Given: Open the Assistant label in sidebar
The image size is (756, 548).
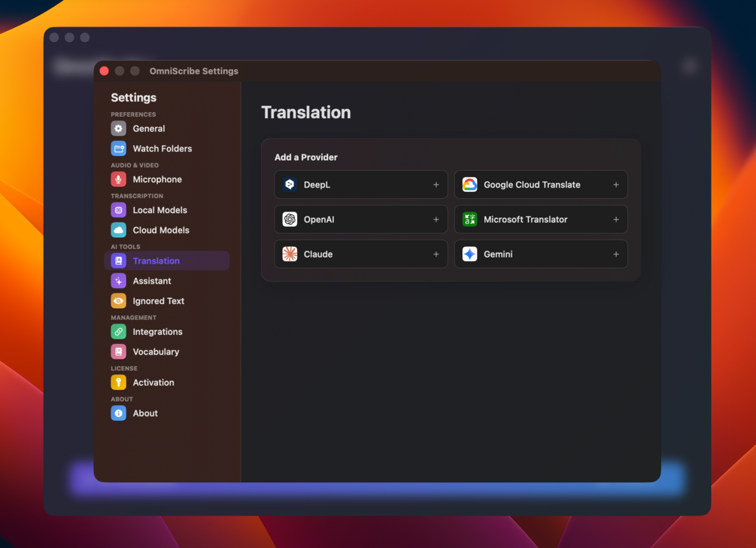Looking at the screenshot, I should (x=152, y=281).
